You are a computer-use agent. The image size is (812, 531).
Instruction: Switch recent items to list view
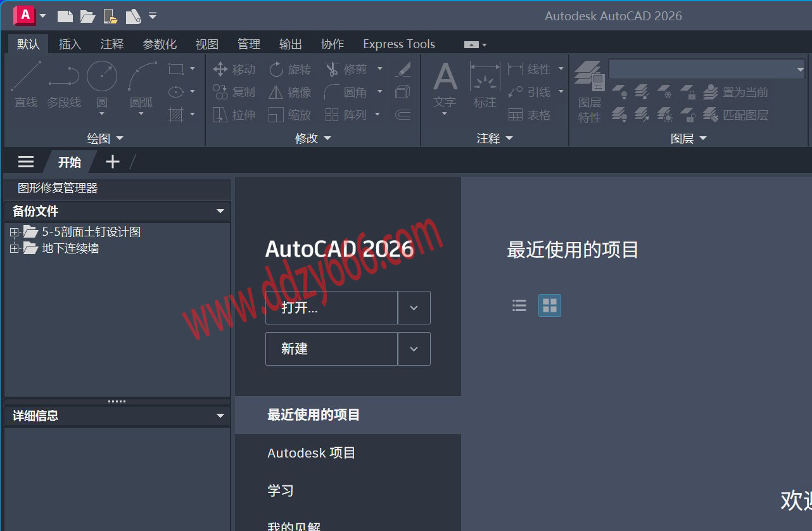click(x=519, y=306)
